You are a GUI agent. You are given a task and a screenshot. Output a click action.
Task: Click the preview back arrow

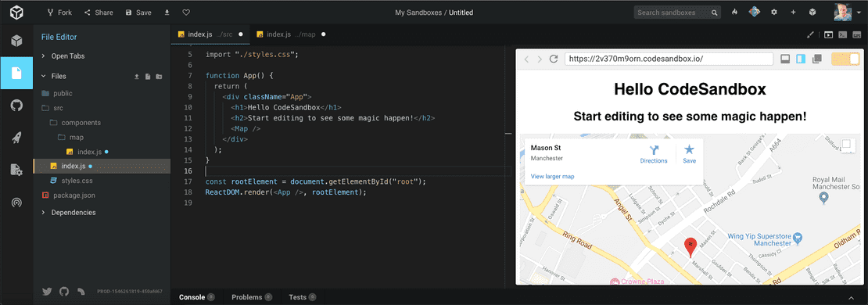click(x=527, y=59)
